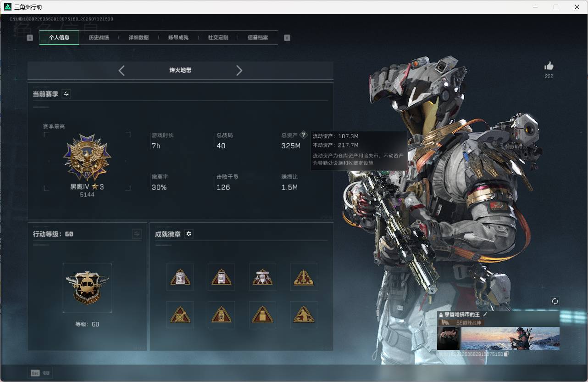Screen dimensions: 588x382
Task: Toggle the swap icon beside 行动等级
Action: tap(137, 234)
